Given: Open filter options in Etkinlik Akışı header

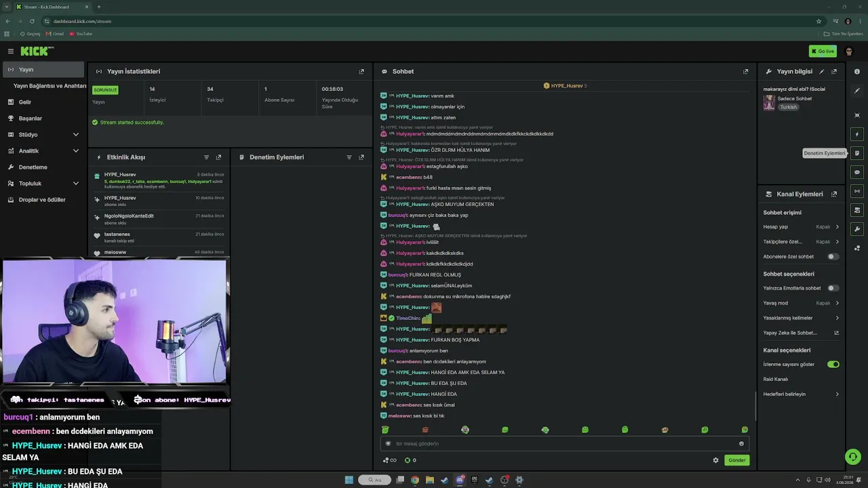Looking at the screenshot, I should click(207, 157).
